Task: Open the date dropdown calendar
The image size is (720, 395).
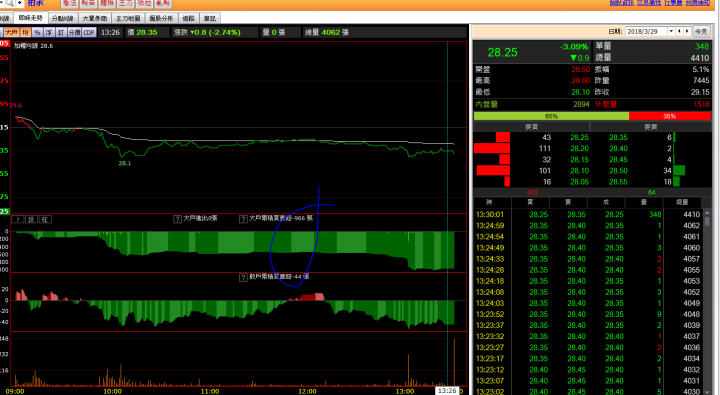Action: pyautogui.click(x=671, y=31)
